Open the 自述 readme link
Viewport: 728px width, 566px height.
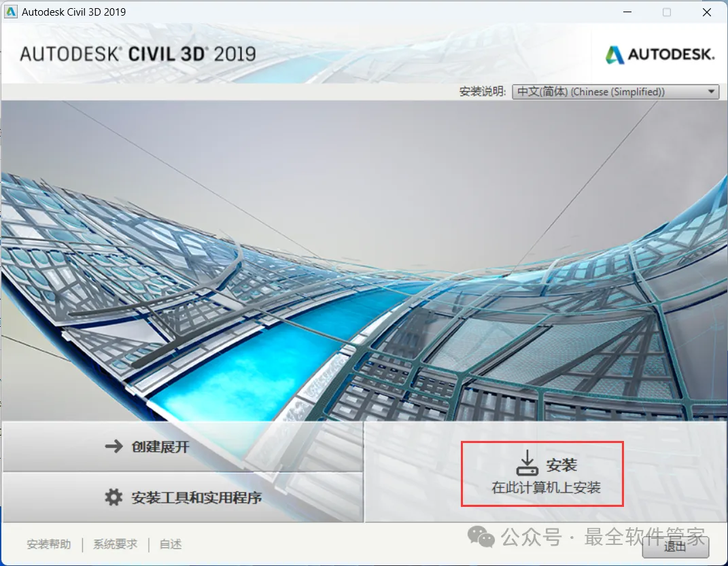[x=171, y=544]
